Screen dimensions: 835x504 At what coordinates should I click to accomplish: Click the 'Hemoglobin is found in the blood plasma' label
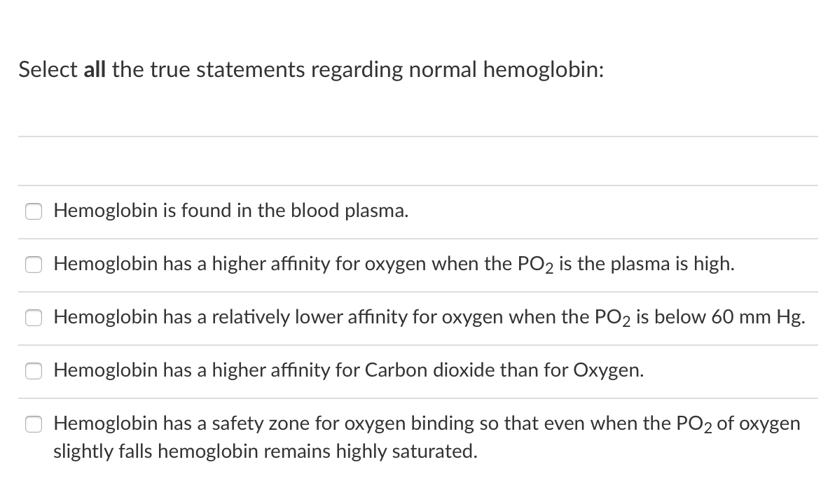(231, 211)
